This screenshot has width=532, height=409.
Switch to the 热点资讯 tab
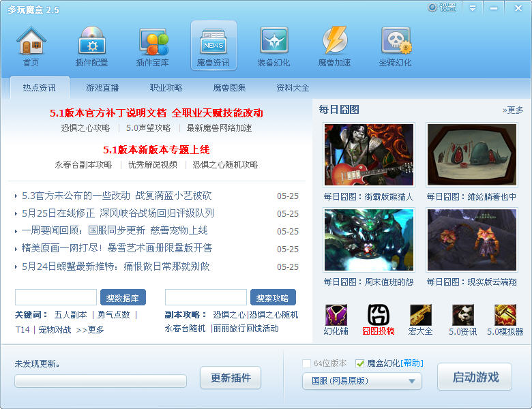coord(40,88)
